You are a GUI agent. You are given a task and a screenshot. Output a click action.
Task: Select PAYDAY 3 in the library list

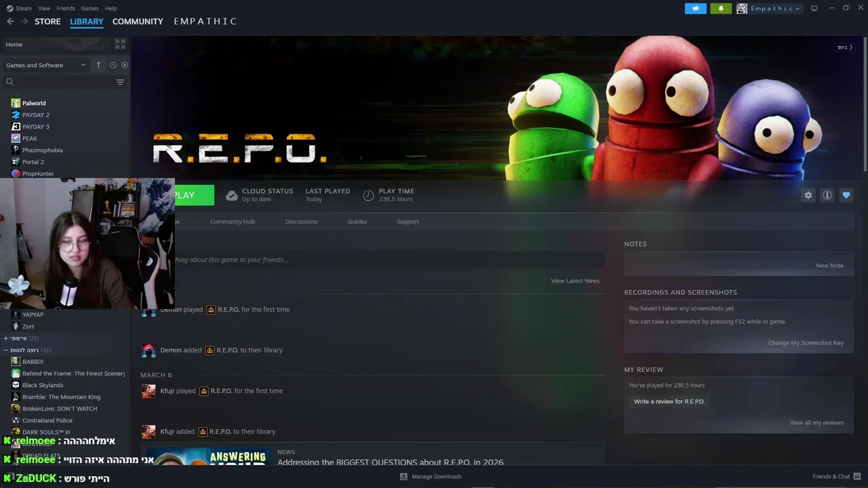[35, 127]
